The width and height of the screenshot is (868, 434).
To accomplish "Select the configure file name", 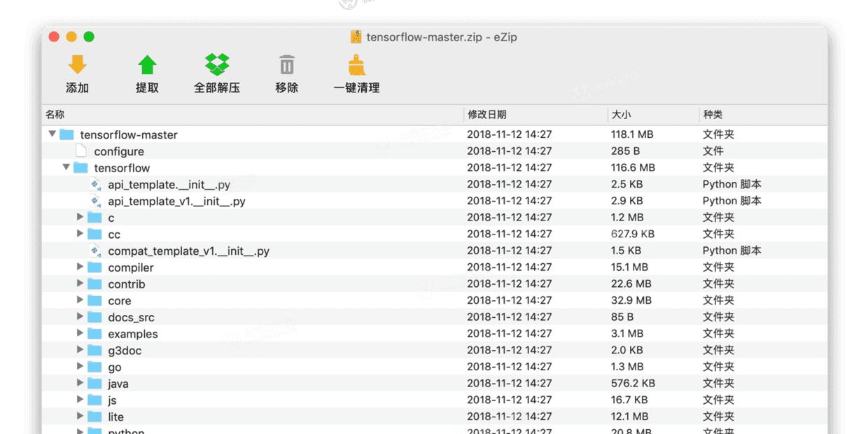I will click(119, 151).
